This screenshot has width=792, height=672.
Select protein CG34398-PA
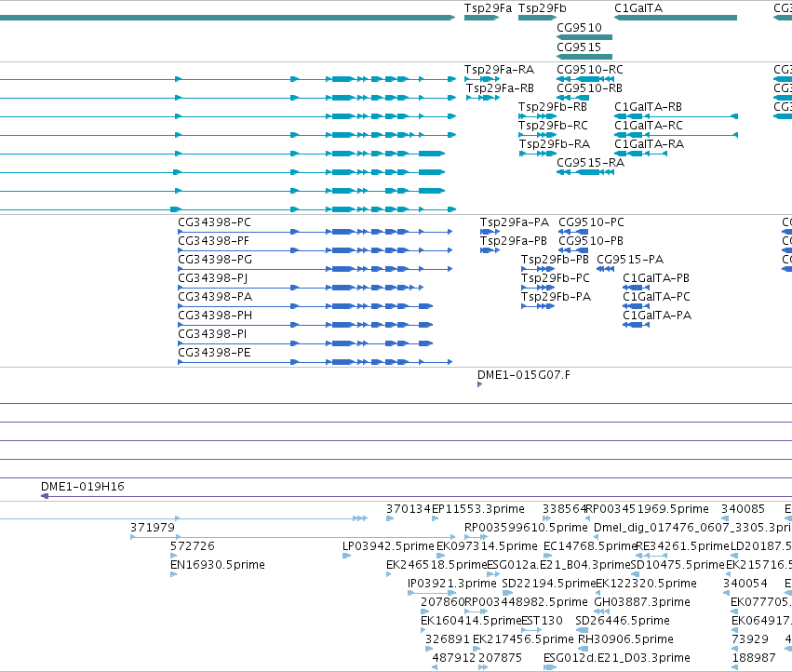tap(305, 306)
